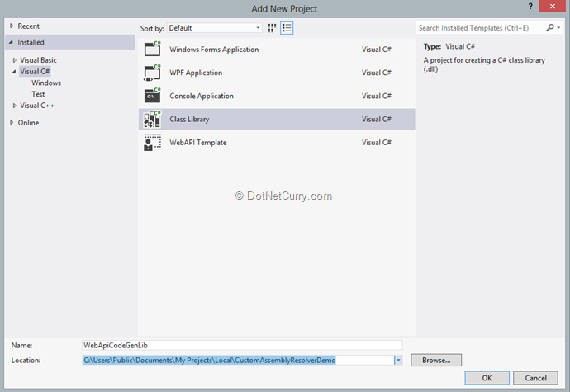Expand the Recent section
This screenshot has height=392, width=570.
(x=11, y=26)
